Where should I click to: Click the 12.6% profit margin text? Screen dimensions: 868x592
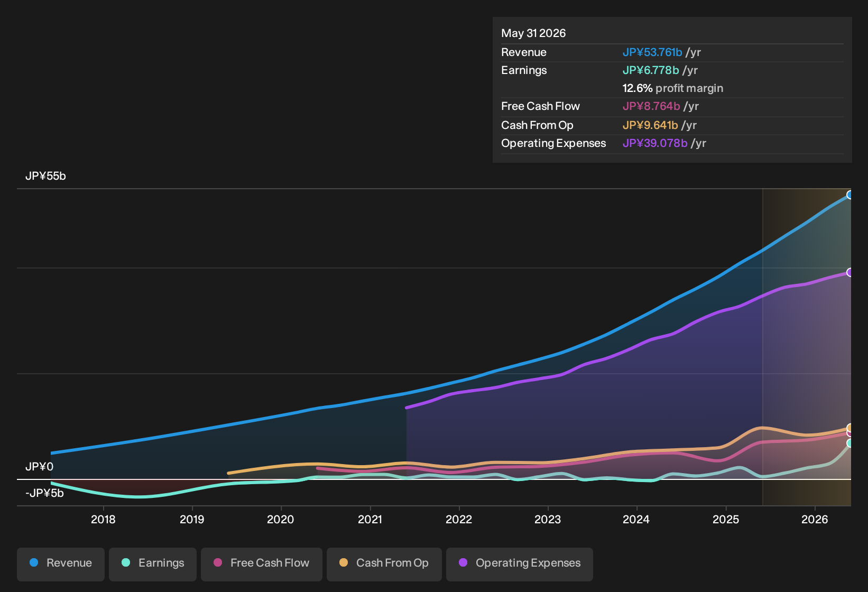(672, 88)
